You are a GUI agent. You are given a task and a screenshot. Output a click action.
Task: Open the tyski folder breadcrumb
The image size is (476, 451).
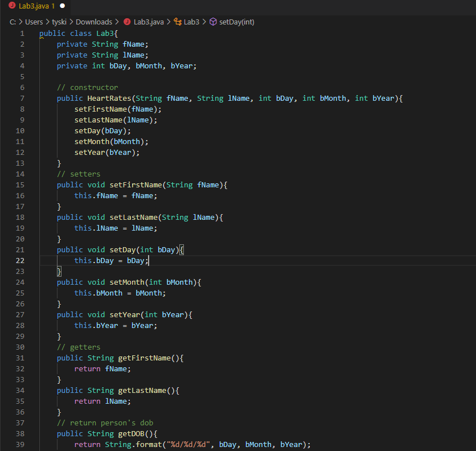coord(59,22)
